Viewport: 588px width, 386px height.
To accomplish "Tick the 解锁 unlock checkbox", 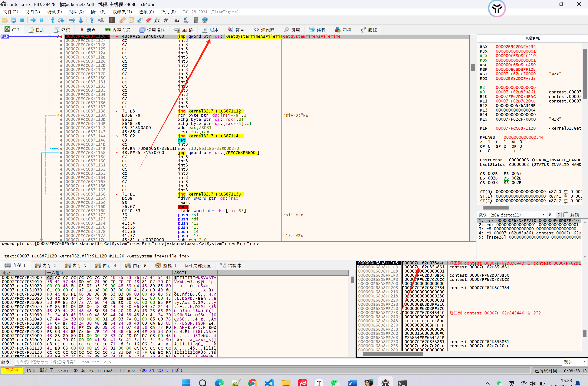I will click(x=566, y=215).
